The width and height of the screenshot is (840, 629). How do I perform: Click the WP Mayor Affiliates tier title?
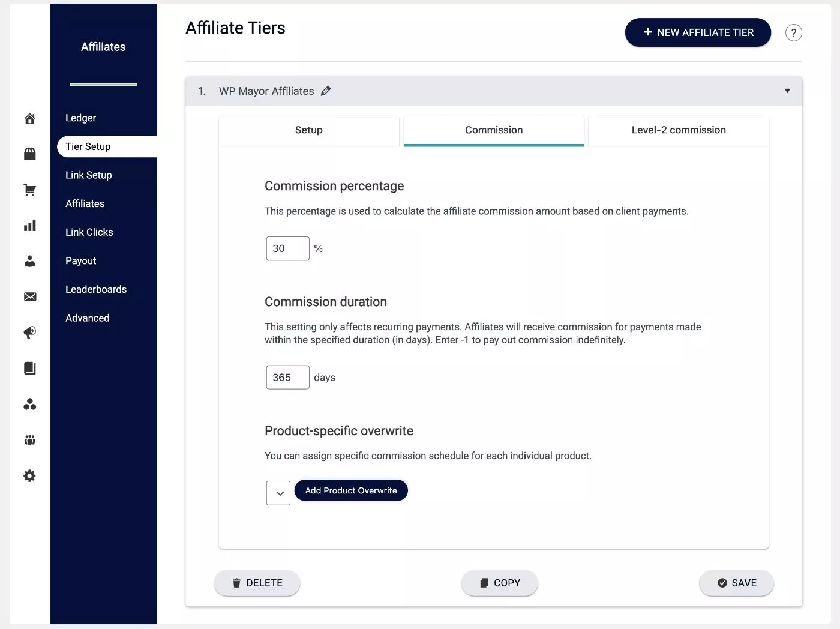point(266,91)
